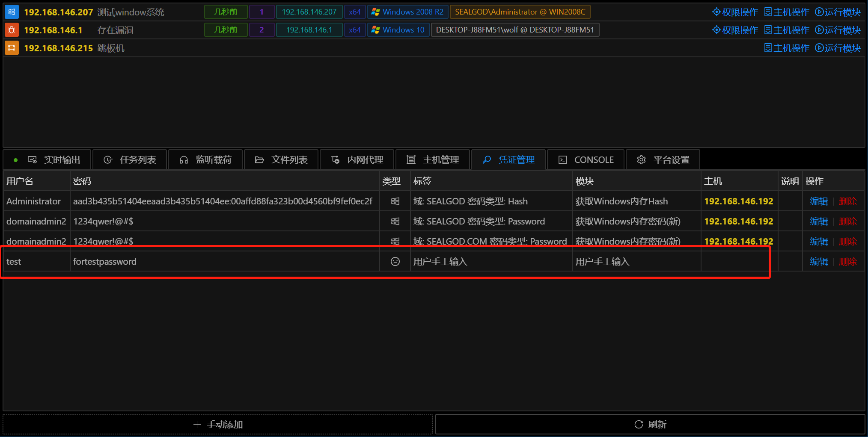Delete the domainadmin2 SEALGOD.COM credential
Viewport: 868px width, 437px height.
(x=848, y=241)
